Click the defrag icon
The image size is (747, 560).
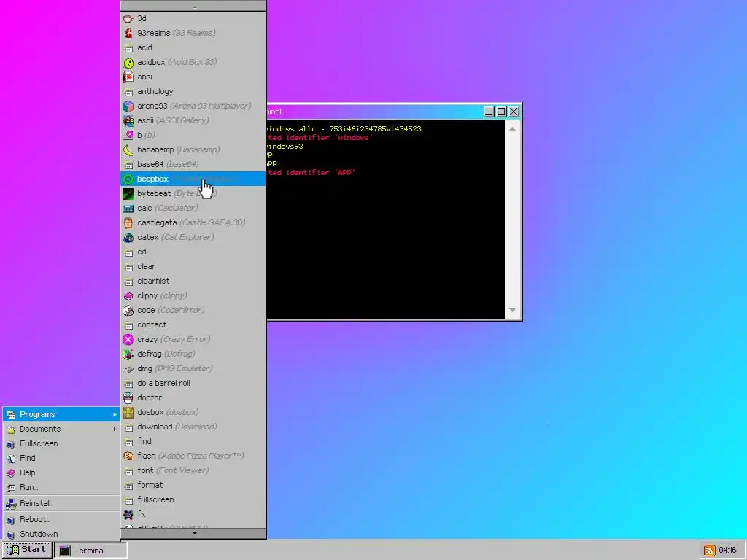pyautogui.click(x=128, y=354)
